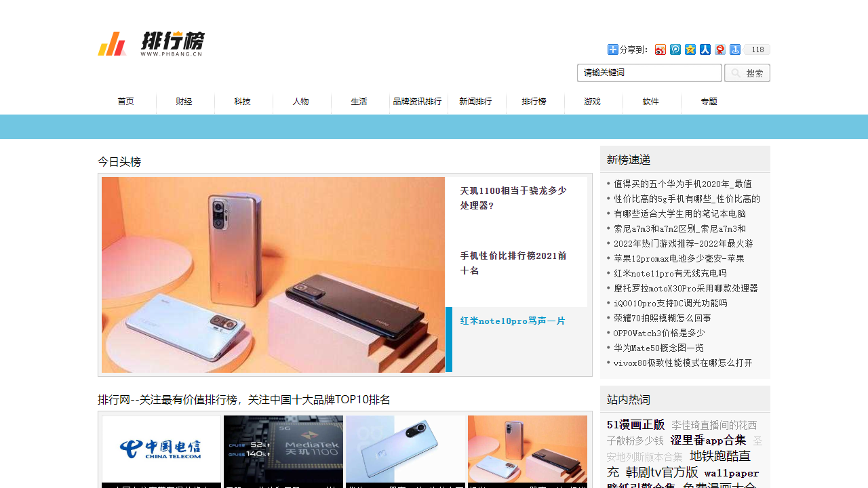Screen dimensions: 868x488
Task: Open the 专题 nav tab
Action: (709, 102)
